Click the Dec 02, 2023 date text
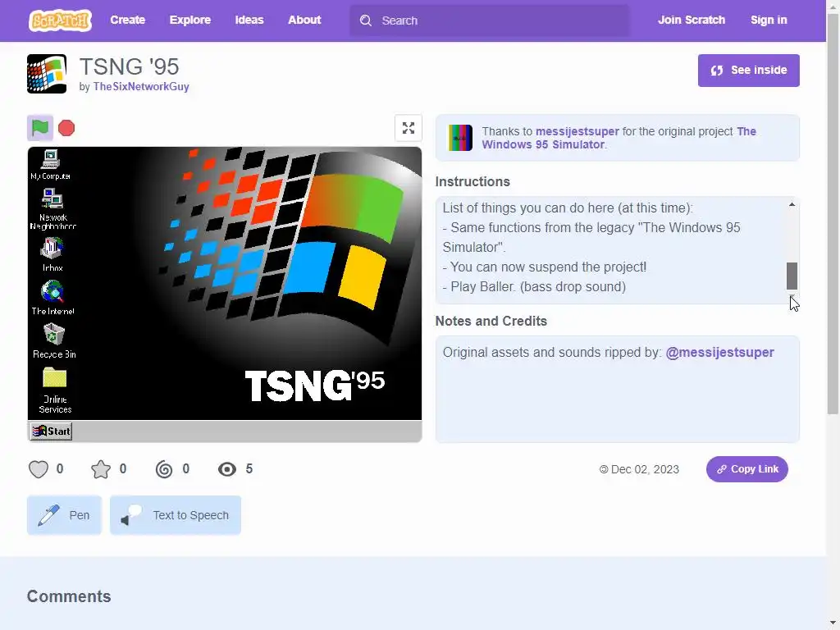The width and height of the screenshot is (840, 630). 645,469
